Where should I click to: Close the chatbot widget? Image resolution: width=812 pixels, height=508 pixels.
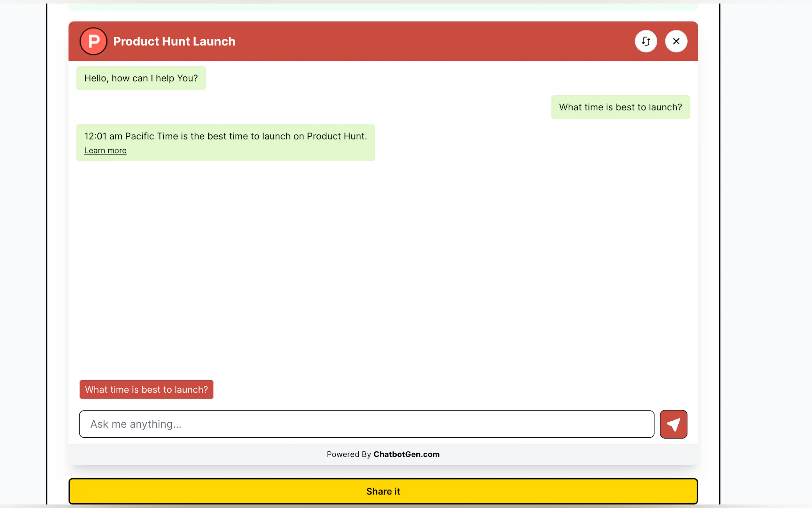(676, 41)
